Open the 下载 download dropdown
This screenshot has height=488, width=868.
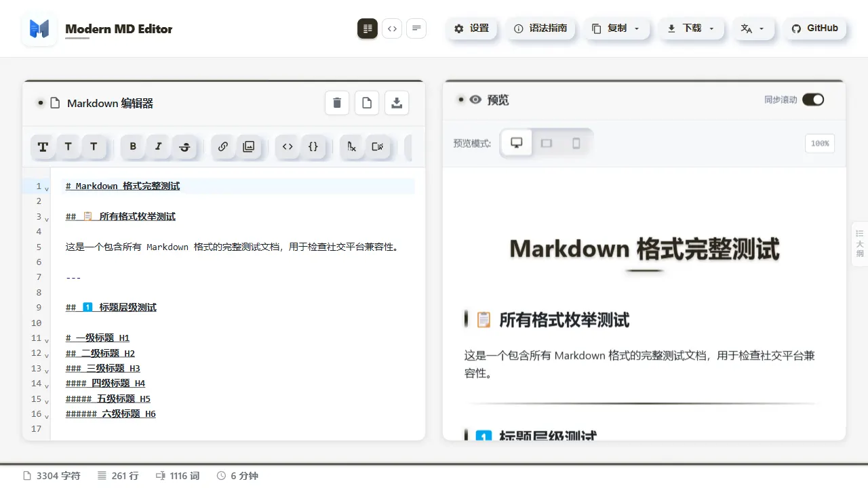coord(691,28)
